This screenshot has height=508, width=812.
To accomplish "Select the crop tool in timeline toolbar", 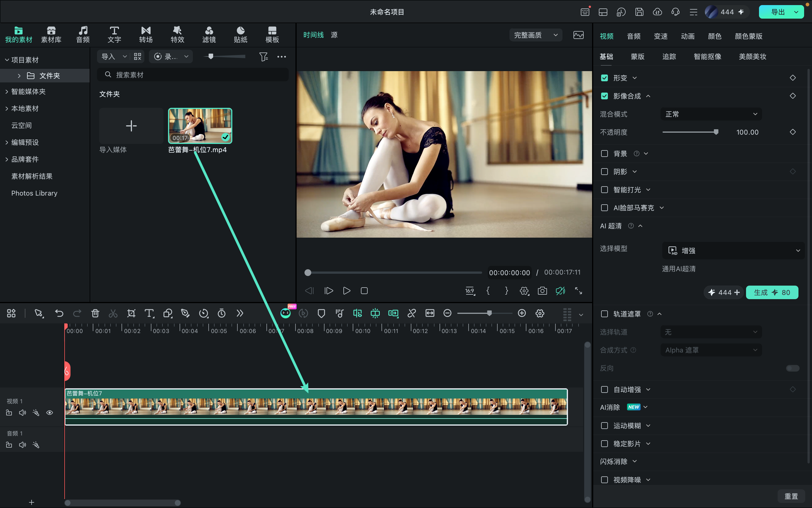I will point(131,313).
